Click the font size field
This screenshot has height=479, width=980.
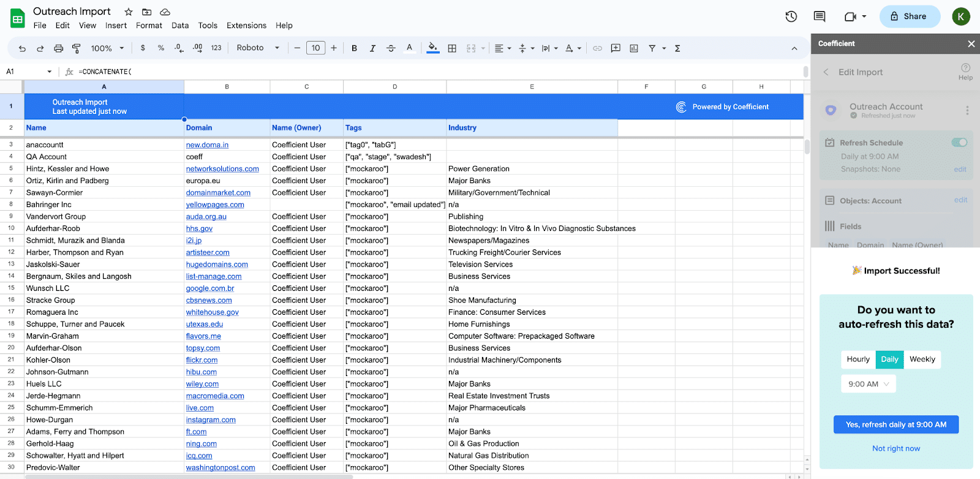(315, 48)
